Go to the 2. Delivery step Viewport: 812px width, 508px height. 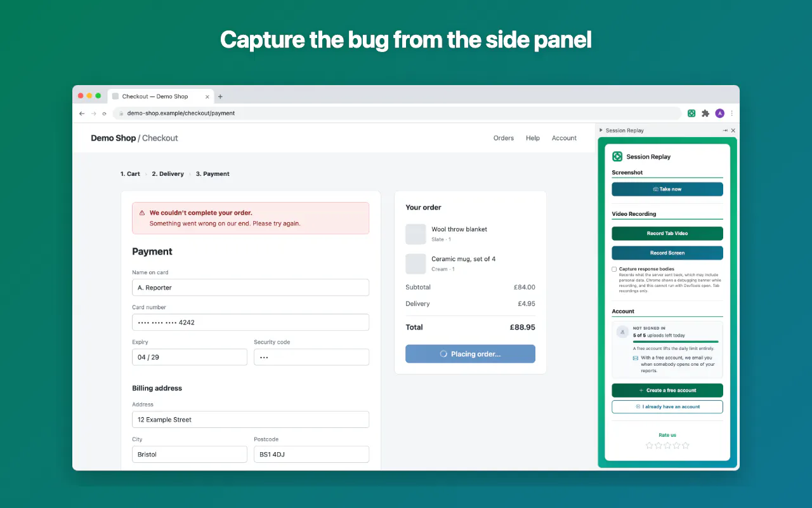[x=167, y=174]
